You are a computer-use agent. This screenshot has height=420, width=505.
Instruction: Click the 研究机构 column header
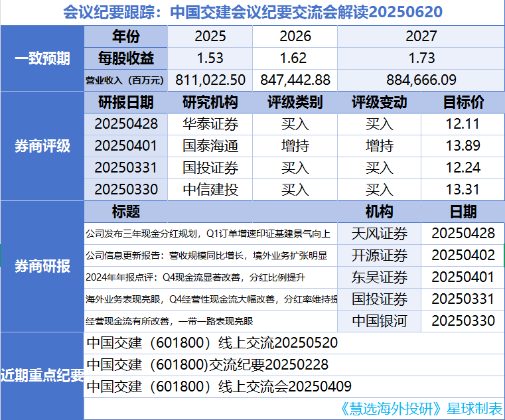pyautogui.click(x=210, y=102)
